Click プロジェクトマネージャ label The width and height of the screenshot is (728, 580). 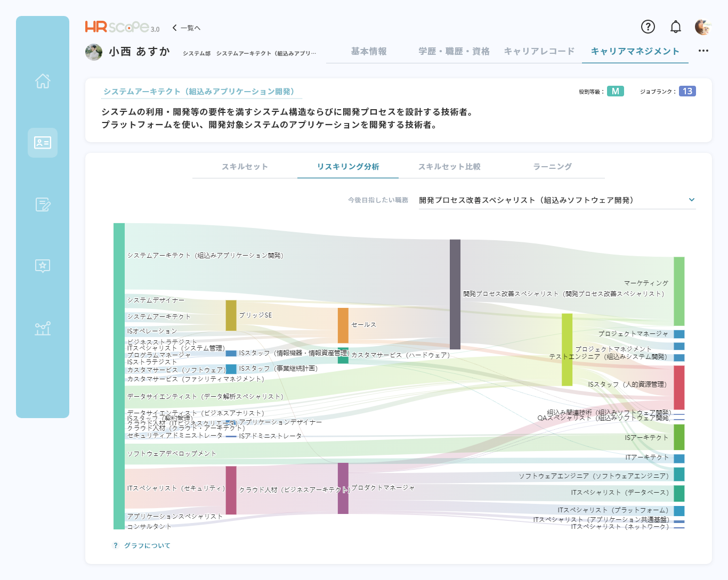(x=633, y=334)
